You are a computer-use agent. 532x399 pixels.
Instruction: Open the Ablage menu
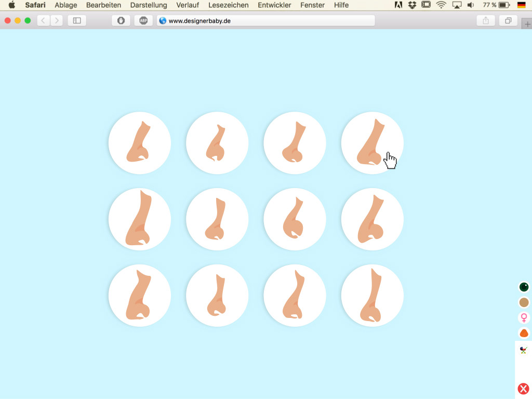(66, 5)
